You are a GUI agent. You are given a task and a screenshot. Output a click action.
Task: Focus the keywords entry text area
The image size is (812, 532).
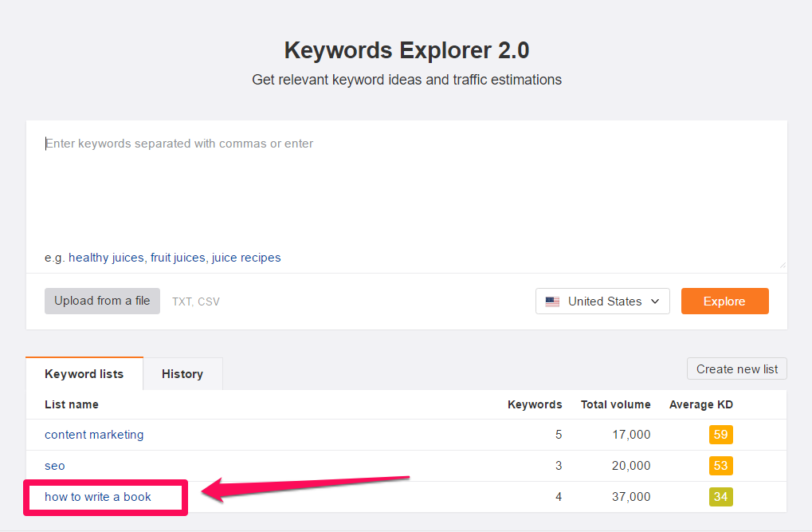[406, 191]
